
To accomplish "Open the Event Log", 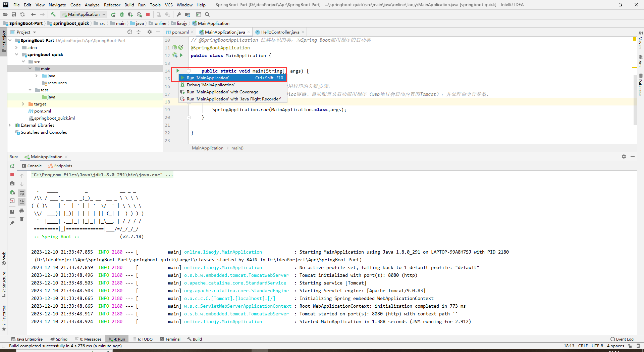I will tap(622, 339).
